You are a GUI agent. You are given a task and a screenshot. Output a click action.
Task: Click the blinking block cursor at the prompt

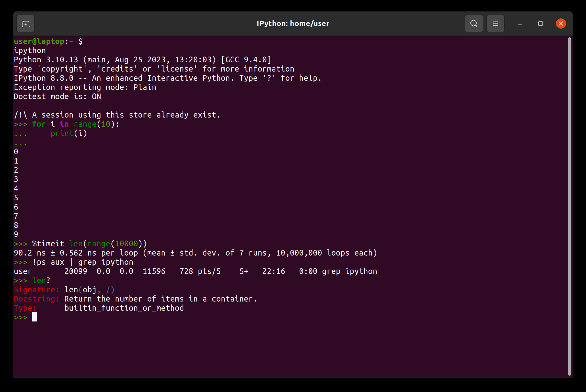[35, 317]
